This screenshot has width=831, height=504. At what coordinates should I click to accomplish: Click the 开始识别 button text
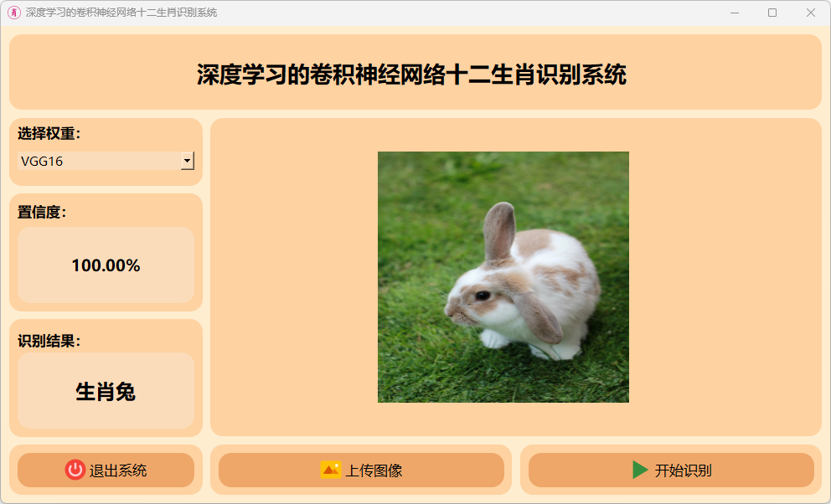click(683, 471)
